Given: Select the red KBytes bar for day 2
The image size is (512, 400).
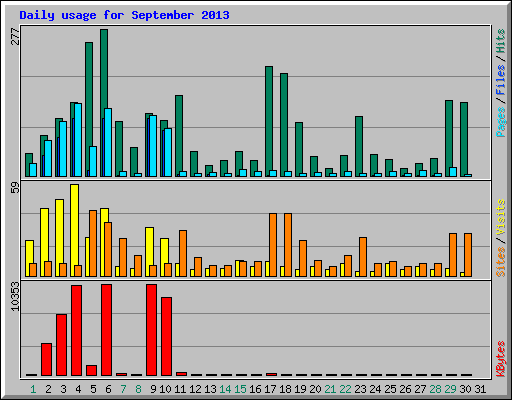Looking at the screenshot, I should point(46,360).
